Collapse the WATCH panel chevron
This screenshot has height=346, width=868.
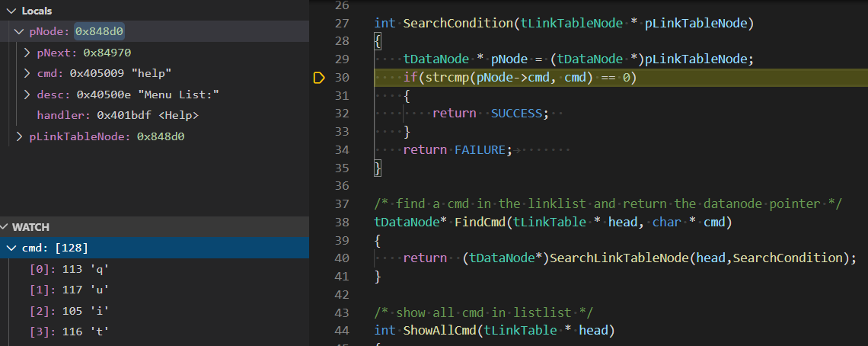(x=5, y=227)
